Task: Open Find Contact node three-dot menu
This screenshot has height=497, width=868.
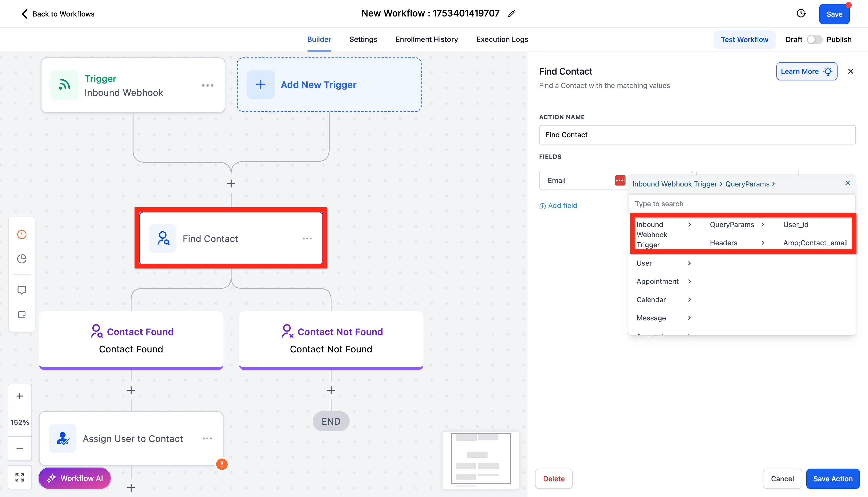Action: pyautogui.click(x=307, y=238)
